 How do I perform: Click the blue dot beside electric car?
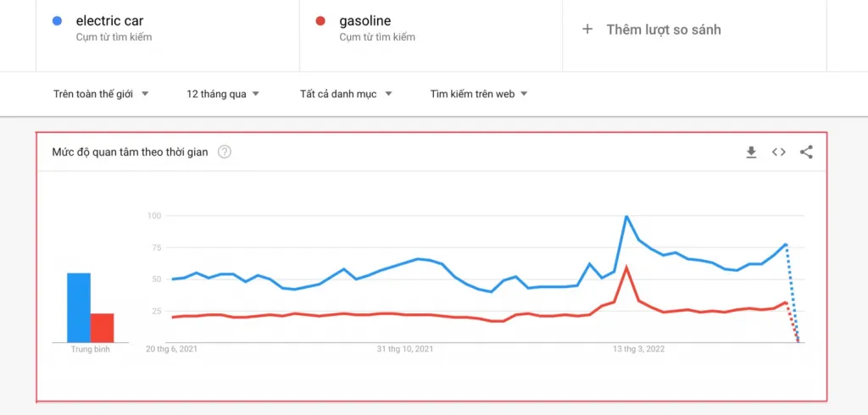click(56, 21)
